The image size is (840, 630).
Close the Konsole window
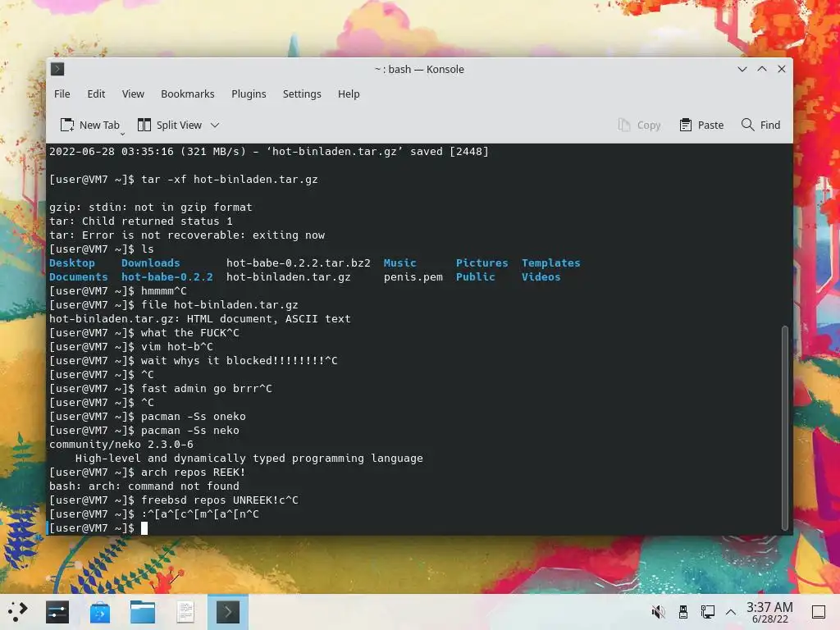(x=782, y=69)
